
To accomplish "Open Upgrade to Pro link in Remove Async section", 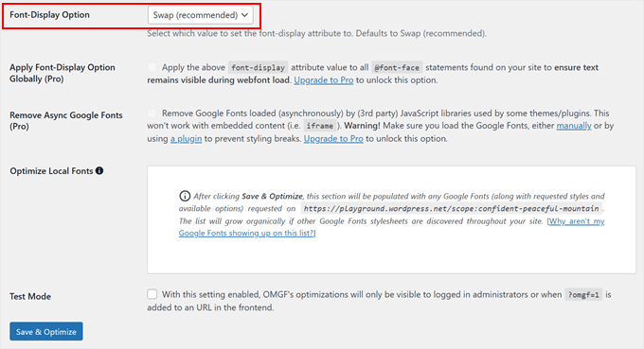I will [x=333, y=139].
